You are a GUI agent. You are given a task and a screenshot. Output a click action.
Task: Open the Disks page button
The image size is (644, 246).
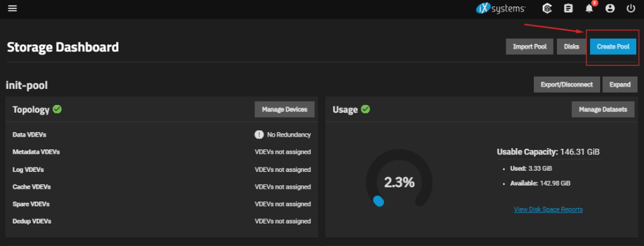[572, 46]
